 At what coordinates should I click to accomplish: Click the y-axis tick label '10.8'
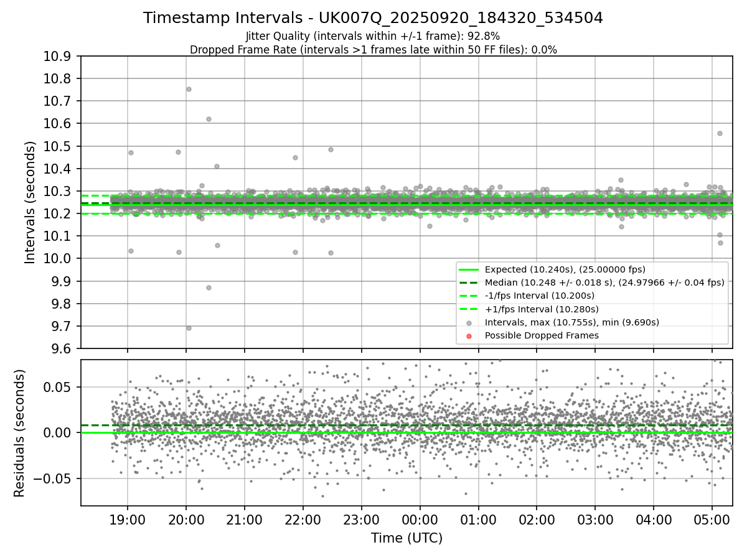pos(57,78)
